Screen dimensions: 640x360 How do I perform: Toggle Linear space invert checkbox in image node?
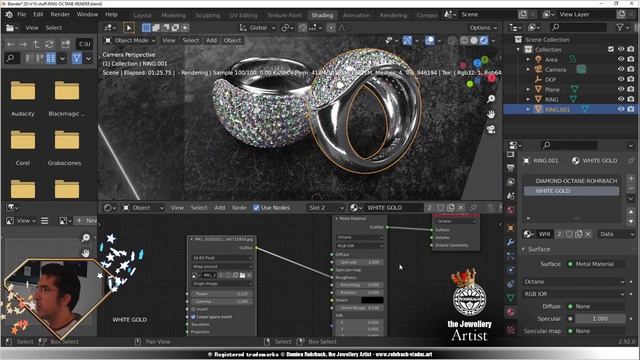193,317
